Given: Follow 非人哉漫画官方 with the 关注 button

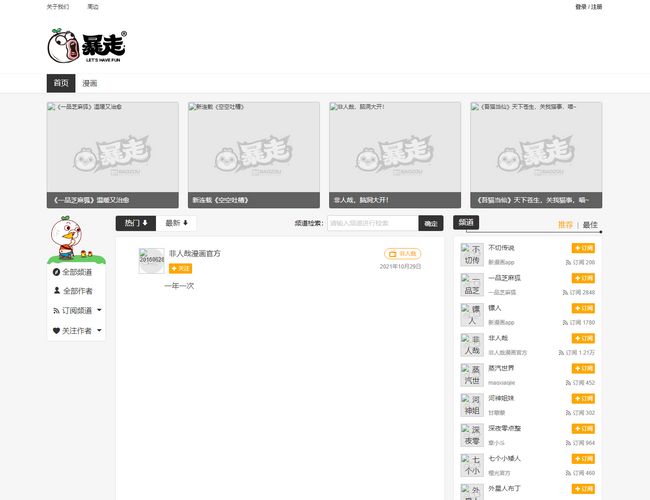Looking at the screenshot, I should [x=181, y=269].
